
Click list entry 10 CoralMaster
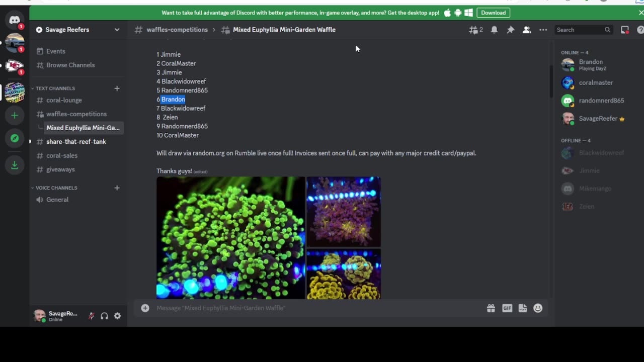point(178,135)
